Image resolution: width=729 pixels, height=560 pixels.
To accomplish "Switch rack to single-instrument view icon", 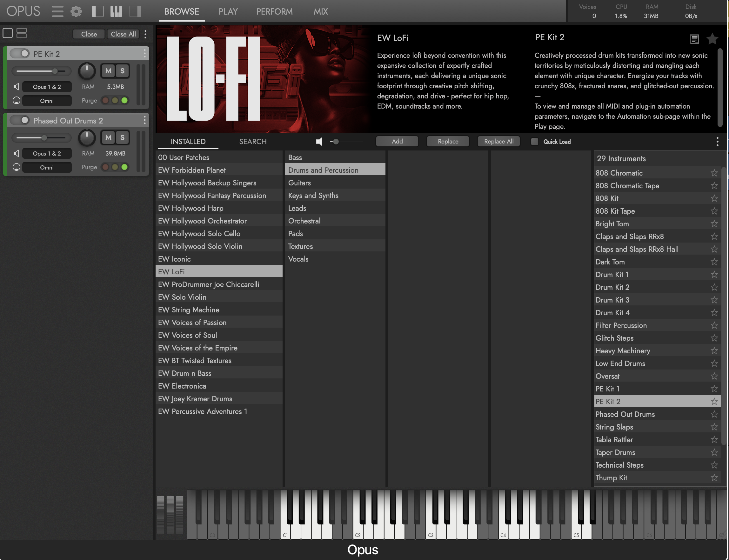I will point(8,33).
